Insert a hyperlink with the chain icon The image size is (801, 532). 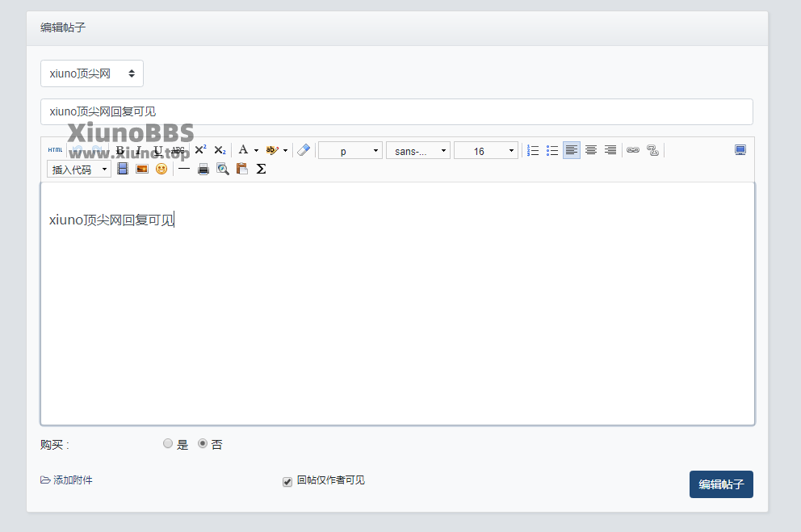(x=633, y=150)
